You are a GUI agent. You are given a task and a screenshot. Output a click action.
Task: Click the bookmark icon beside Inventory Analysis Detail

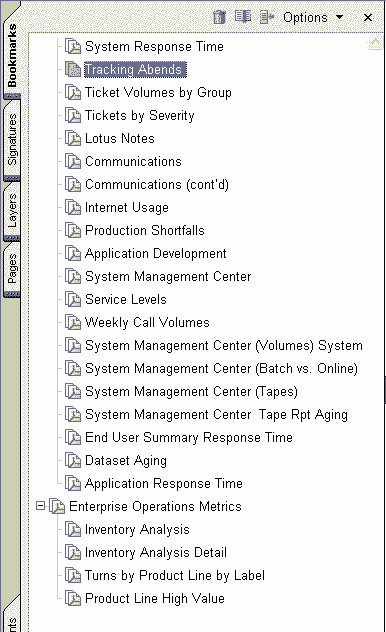[x=73, y=552]
